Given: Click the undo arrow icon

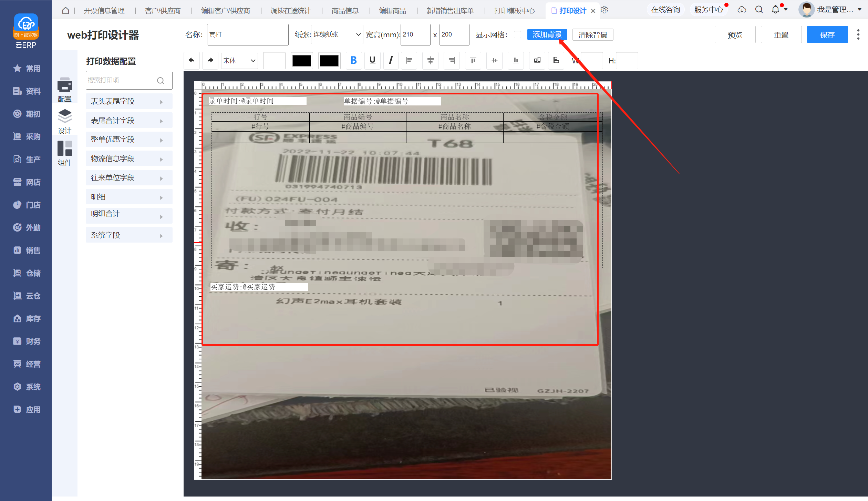Looking at the screenshot, I should 192,60.
